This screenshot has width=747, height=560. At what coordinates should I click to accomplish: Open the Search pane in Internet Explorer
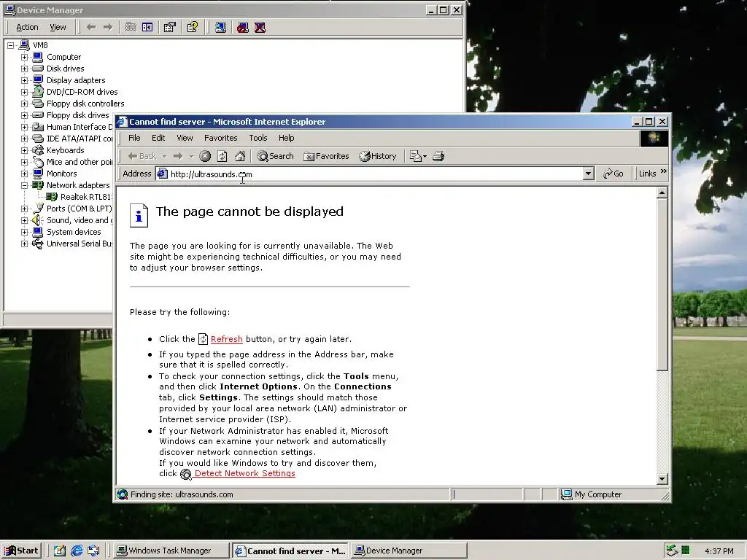coord(275,156)
